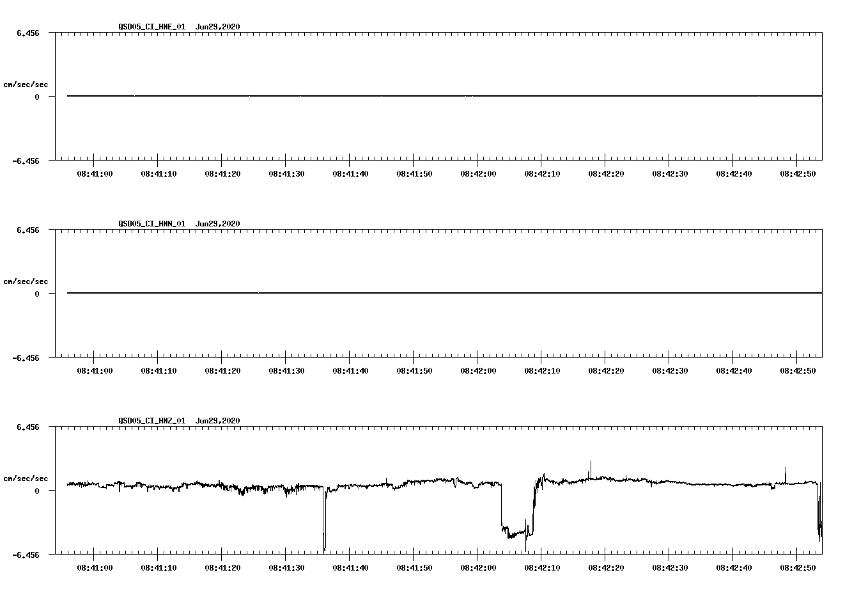
Task: Click the 6.456 upper limit of HNZ plot
Action: [28, 427]
